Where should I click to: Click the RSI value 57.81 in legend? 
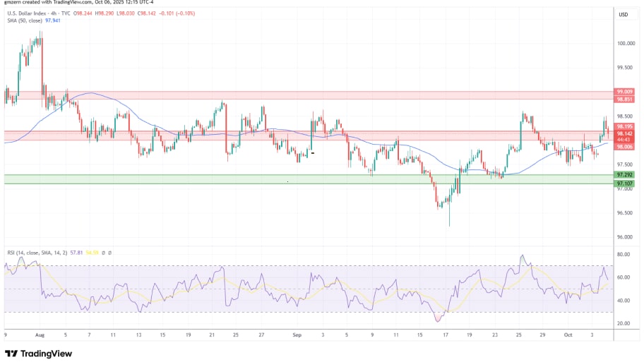[73, 252]
